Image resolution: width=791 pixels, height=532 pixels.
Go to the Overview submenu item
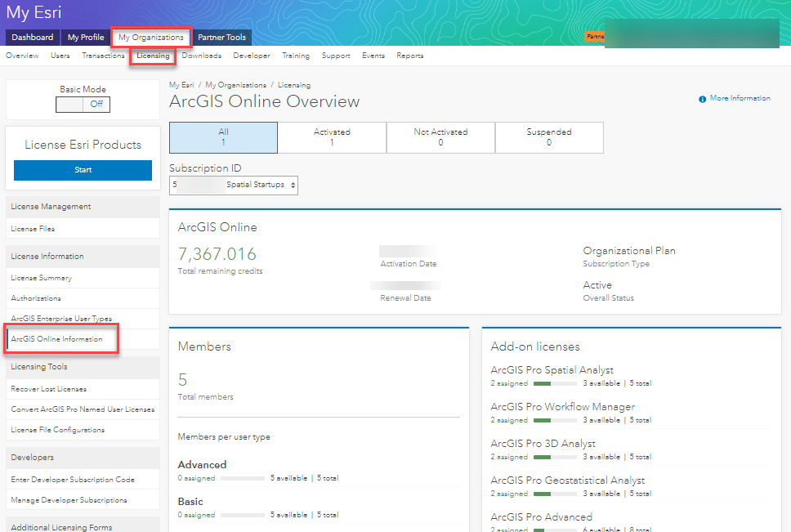coord(22,56)
